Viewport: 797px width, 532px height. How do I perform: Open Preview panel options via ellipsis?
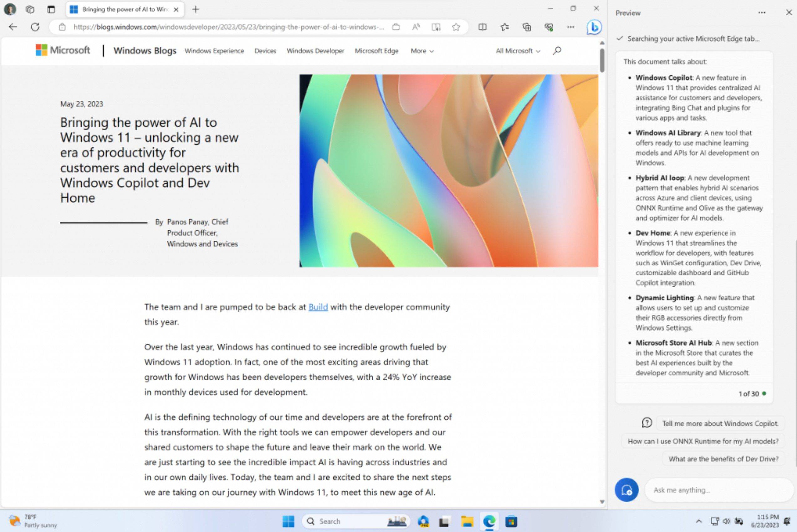pyautogui.click(x=762, y=13)
